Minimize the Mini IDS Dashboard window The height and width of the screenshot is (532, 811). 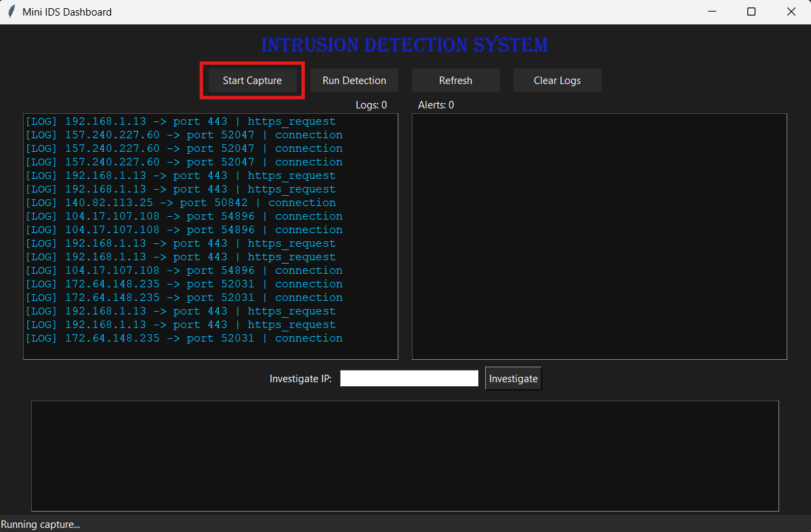712,12
